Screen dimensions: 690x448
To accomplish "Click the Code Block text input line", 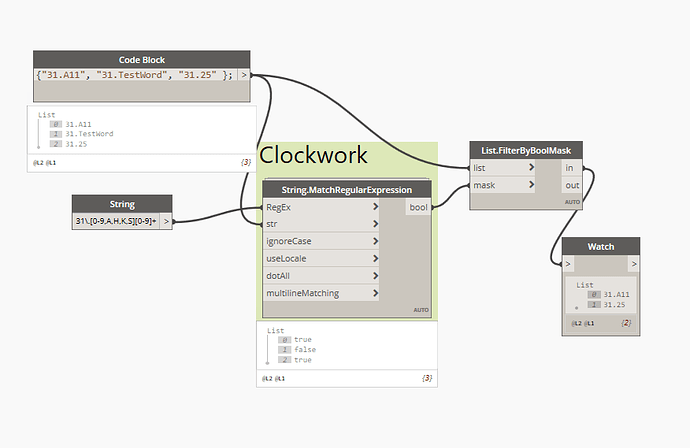I will click(x=136, y=75).
